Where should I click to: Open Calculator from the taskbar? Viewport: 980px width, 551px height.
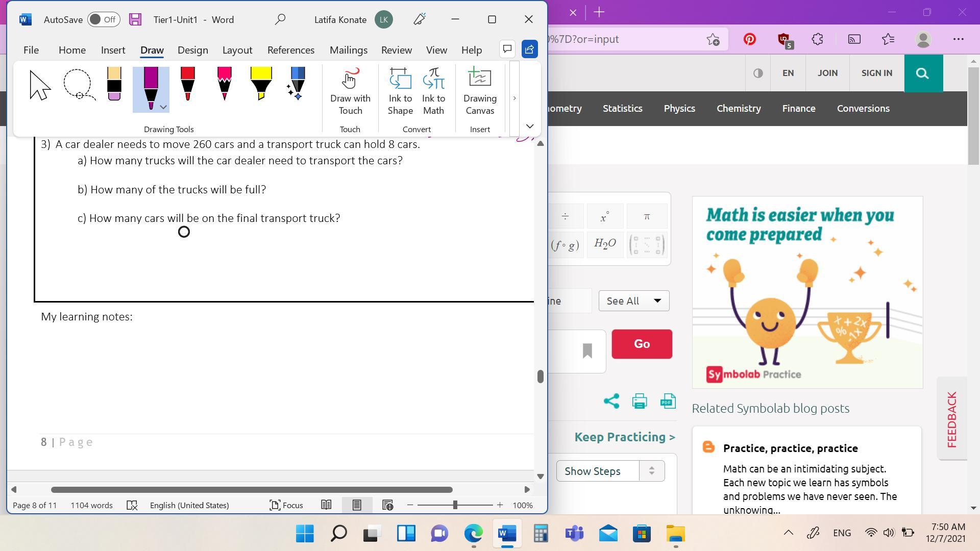tap(541, 534)
